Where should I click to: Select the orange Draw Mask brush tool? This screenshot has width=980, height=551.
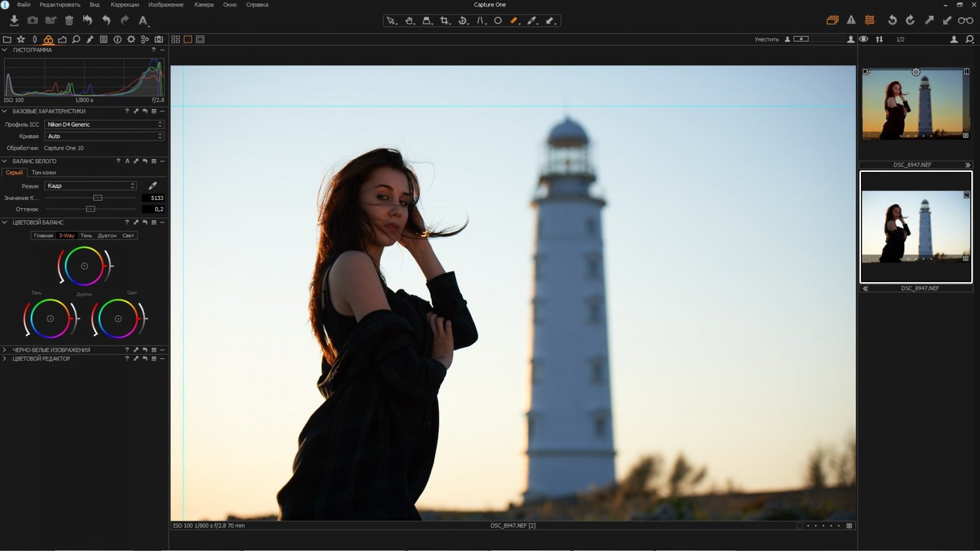coord(515,21)
